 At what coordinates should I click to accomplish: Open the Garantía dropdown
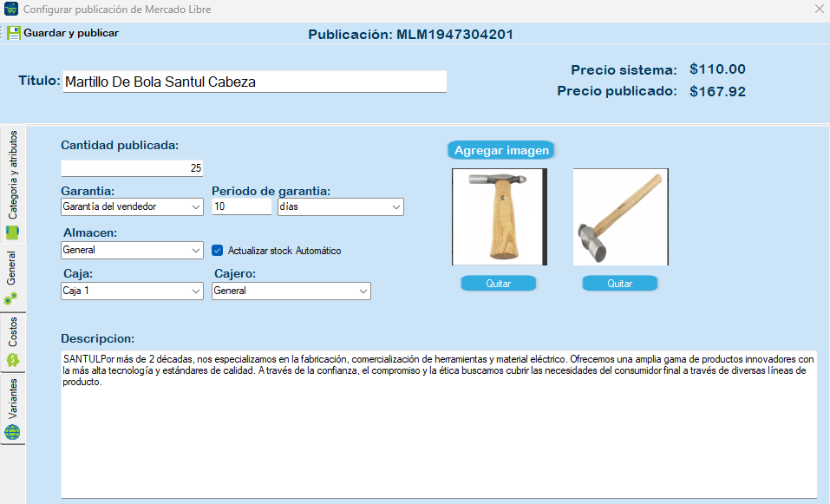[x=132, y=207]
